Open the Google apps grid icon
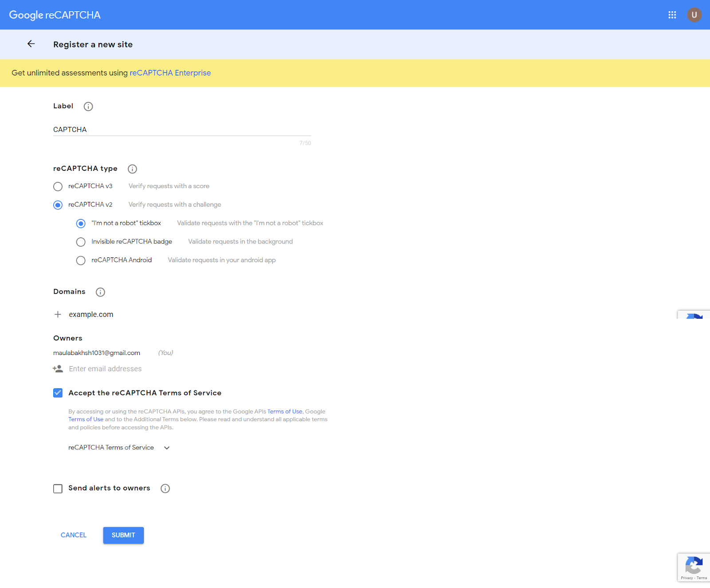The width and height of the screenshot is (710, 588). tap(672, 15)
